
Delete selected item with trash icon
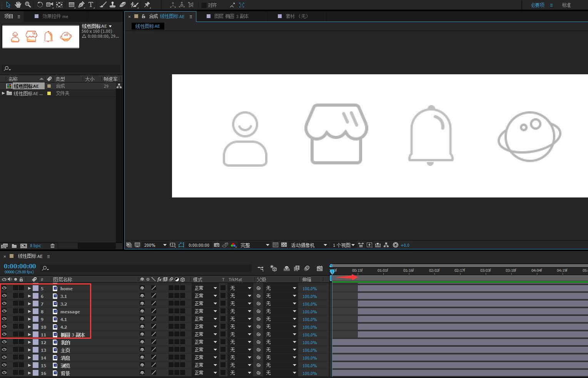coord(53,246)
